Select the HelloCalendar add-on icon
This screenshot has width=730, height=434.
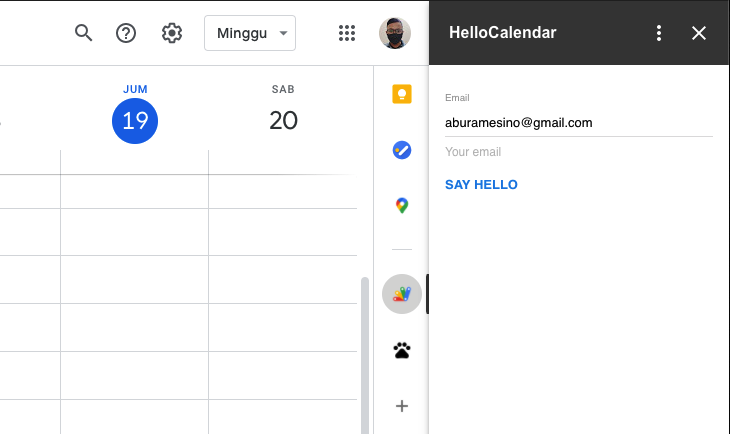point(402,294)
